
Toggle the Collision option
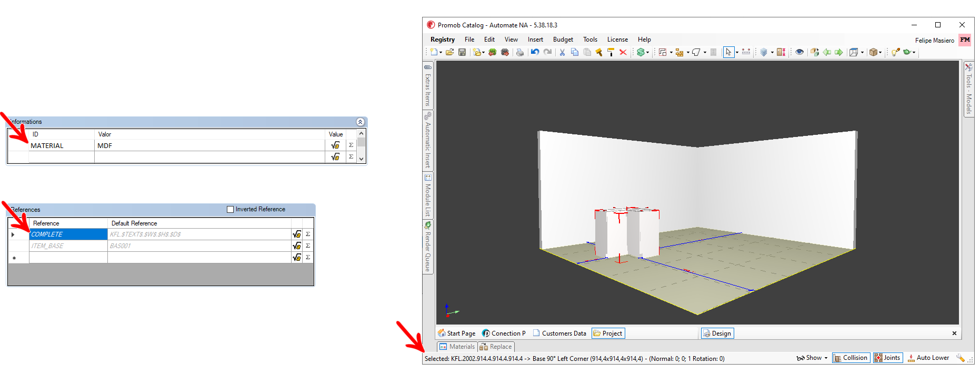point(850,358)
